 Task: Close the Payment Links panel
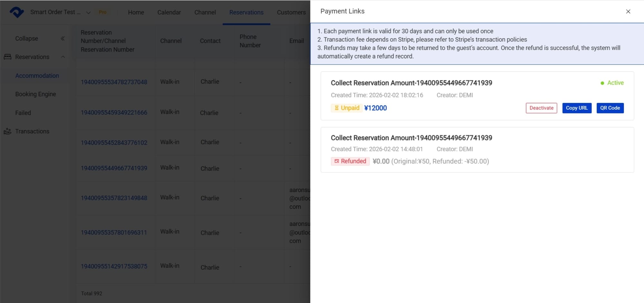pyautogui.click(x=628, y=11)
